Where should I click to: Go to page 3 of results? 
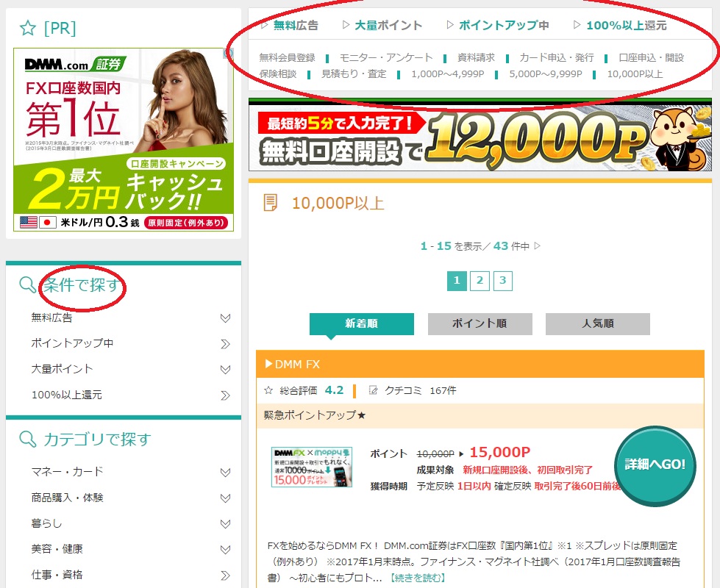[503, 281]
